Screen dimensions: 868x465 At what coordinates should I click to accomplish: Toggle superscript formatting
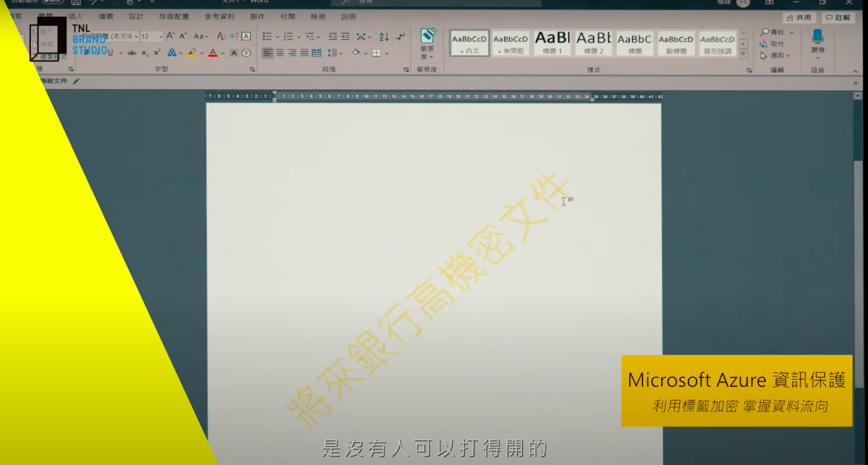click(157, 53)
